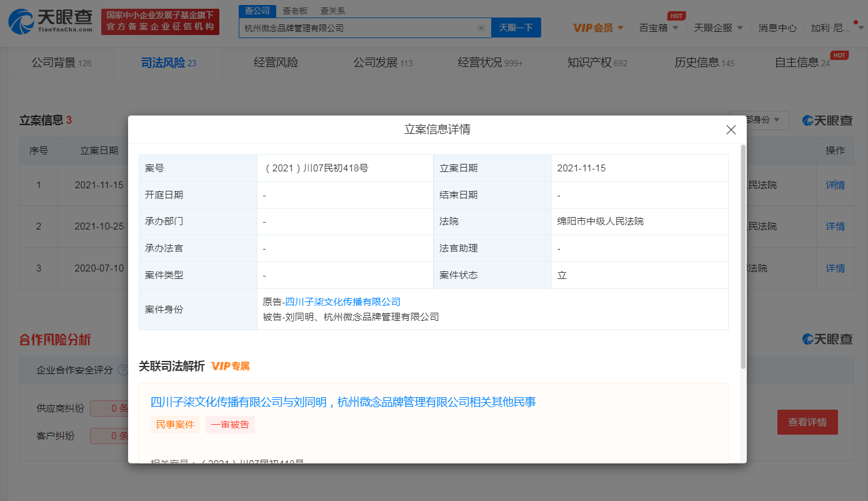Open 消息中心
The width and height of the screenshot is (868, 501).
[x=777, y=28]
